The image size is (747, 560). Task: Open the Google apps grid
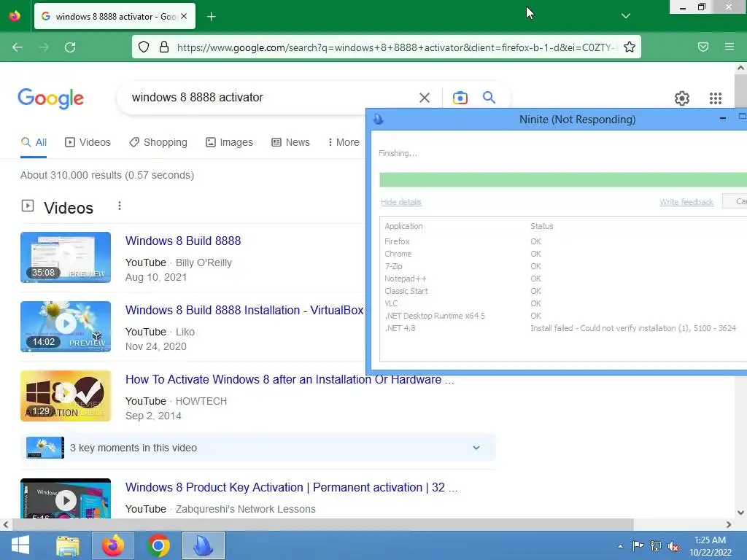pos(716,98)
